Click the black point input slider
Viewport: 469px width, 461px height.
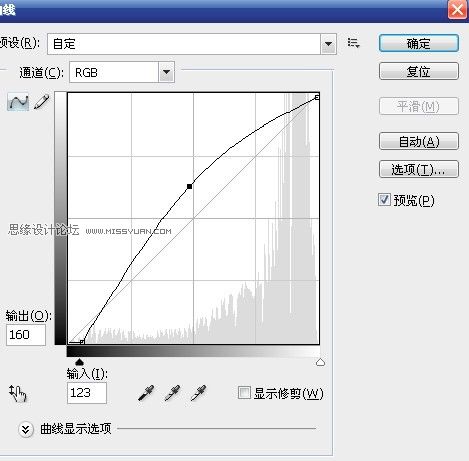(x=79, y=362)
